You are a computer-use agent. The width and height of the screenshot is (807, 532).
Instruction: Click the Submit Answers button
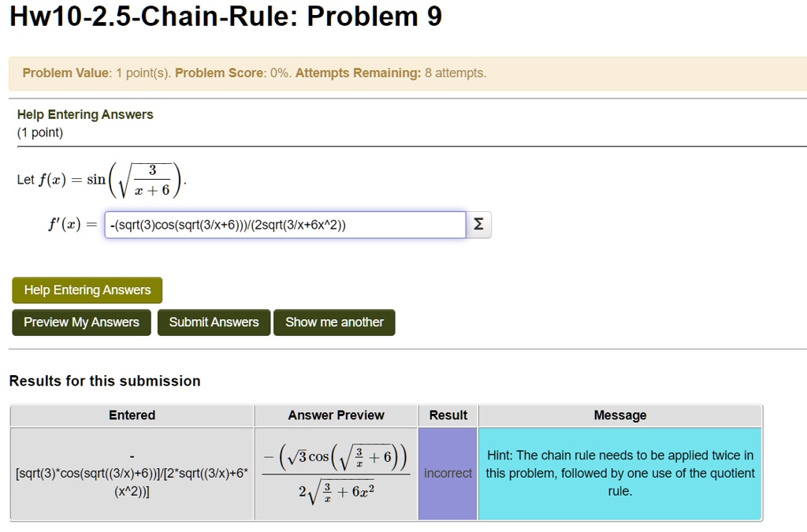pyautogui.click(x=214, y=322)
